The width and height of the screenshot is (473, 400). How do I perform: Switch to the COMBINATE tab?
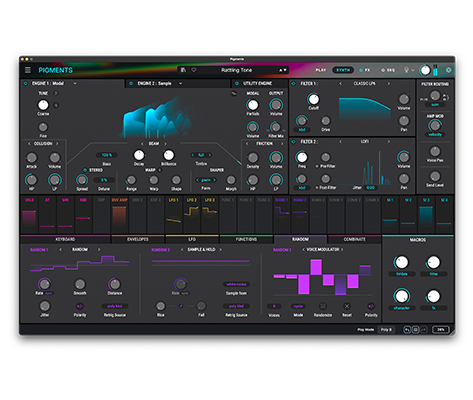[354, 239]
